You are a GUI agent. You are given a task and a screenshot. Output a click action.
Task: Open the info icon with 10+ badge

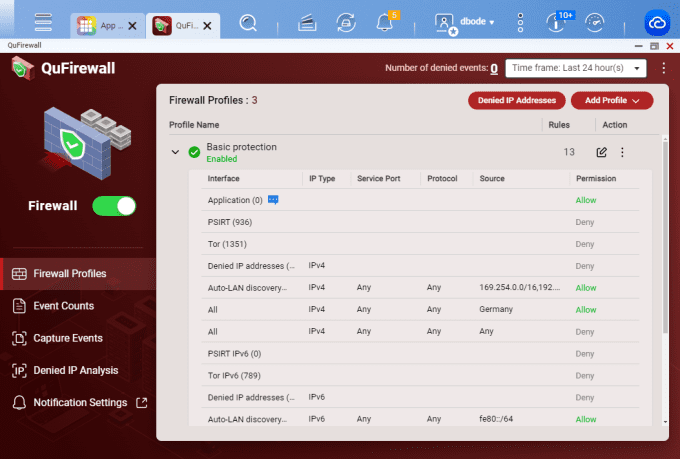pyautogui.click(x=558, y=22)
